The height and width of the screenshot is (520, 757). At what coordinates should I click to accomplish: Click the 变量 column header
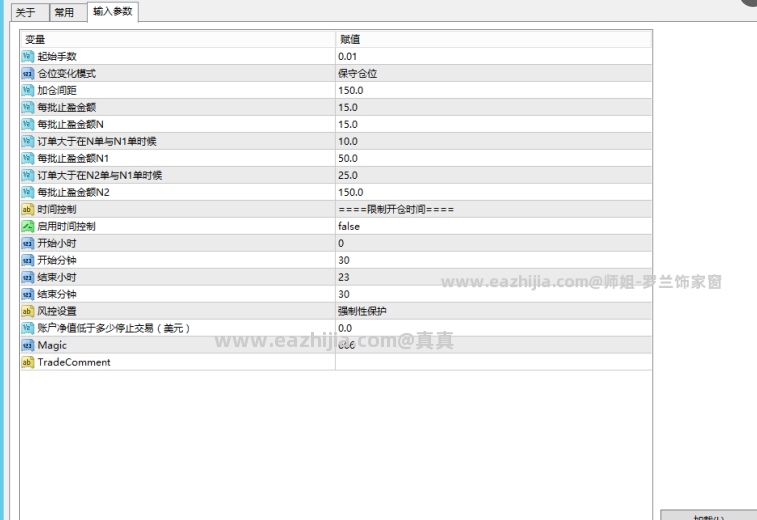pos(178,39)
